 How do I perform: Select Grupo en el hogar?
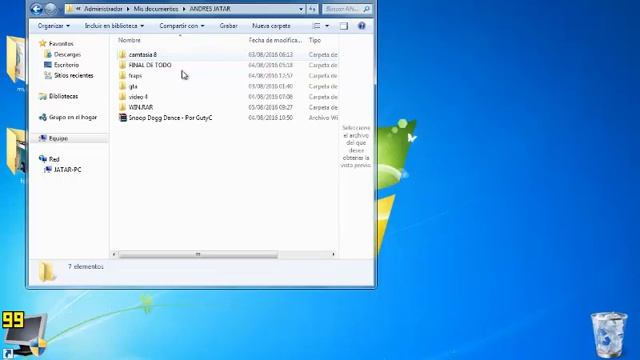point(73,117)
